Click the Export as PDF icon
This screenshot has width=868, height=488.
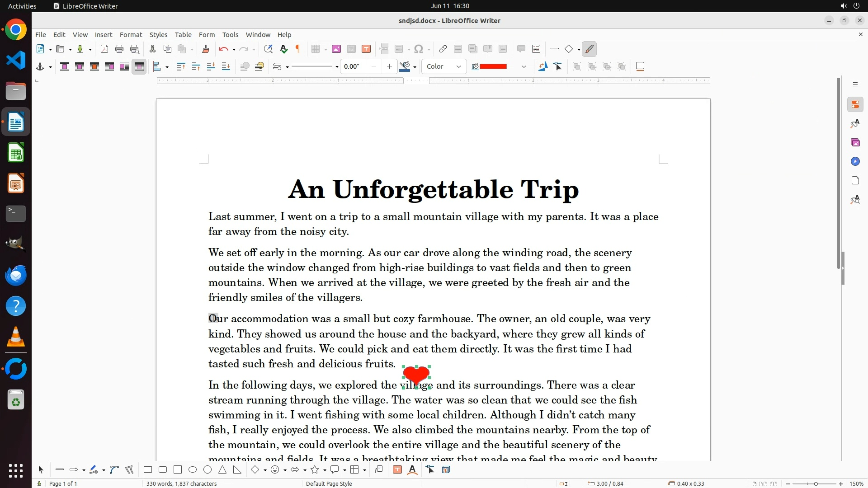[104, 49]
